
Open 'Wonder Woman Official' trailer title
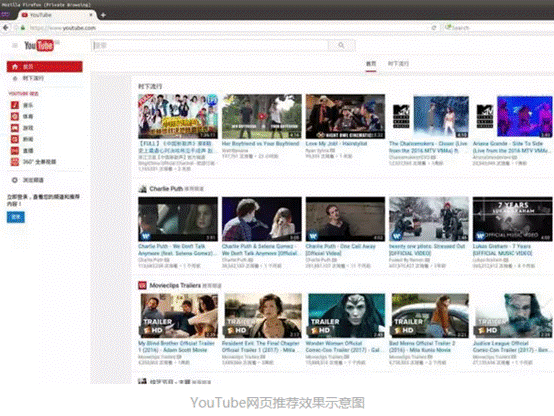(343, 347)
